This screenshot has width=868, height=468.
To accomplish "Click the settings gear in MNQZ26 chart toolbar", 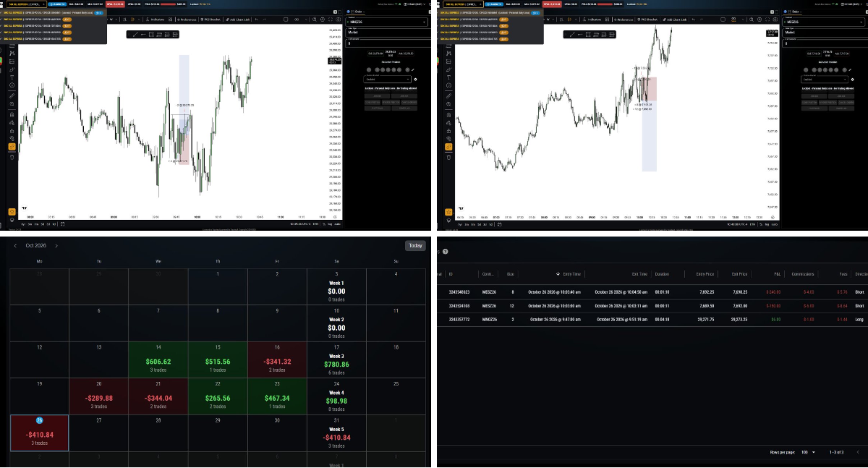I will pyautogui.click(x=323, y=20).
